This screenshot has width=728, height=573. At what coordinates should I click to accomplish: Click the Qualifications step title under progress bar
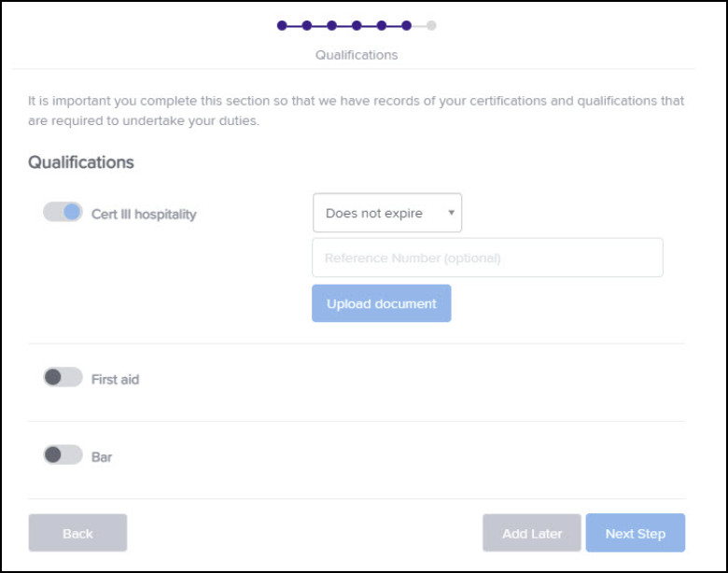[x=357, y=55]
